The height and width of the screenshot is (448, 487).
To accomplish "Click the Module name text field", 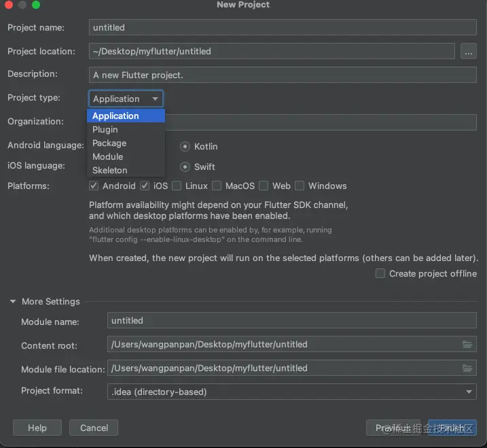I will (x=292, y=321).
